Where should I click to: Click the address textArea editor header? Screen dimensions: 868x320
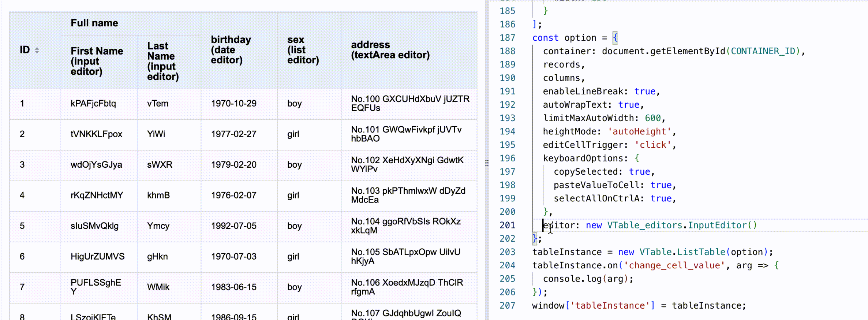coord(390,50)
